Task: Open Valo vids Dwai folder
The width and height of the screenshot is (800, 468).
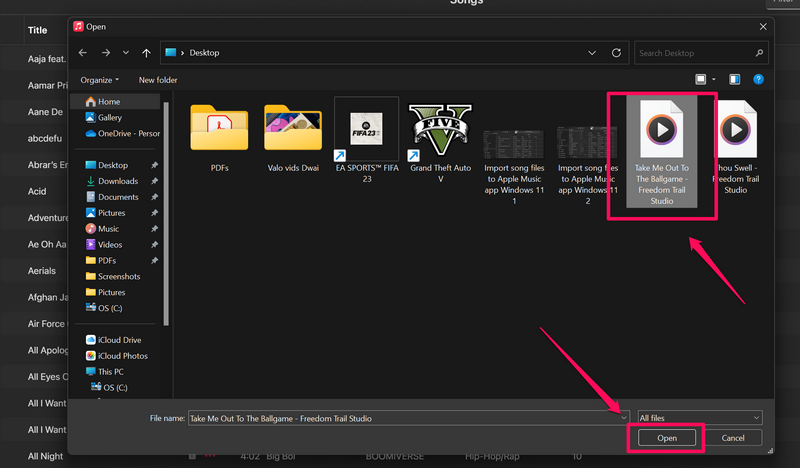Action: point(292,127)
